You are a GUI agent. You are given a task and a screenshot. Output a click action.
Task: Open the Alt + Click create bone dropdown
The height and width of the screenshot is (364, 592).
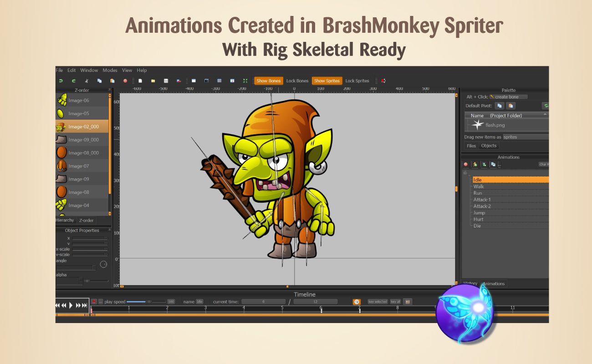pos(508,97)
